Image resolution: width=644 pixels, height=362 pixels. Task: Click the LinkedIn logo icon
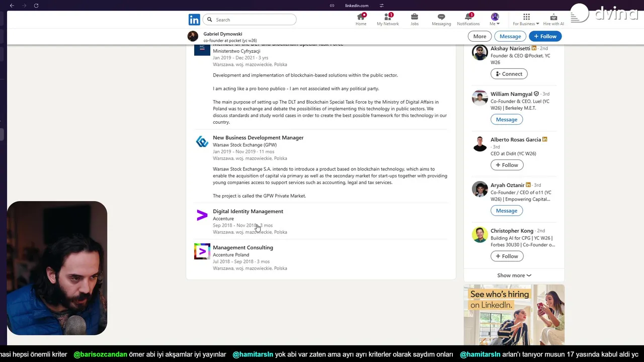point(194,20)
